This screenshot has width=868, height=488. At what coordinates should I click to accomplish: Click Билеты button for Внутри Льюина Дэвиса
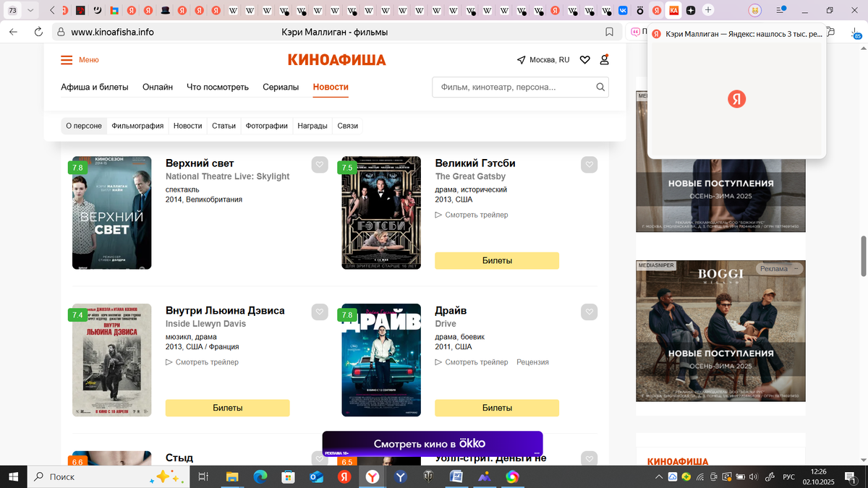point(227,408)
